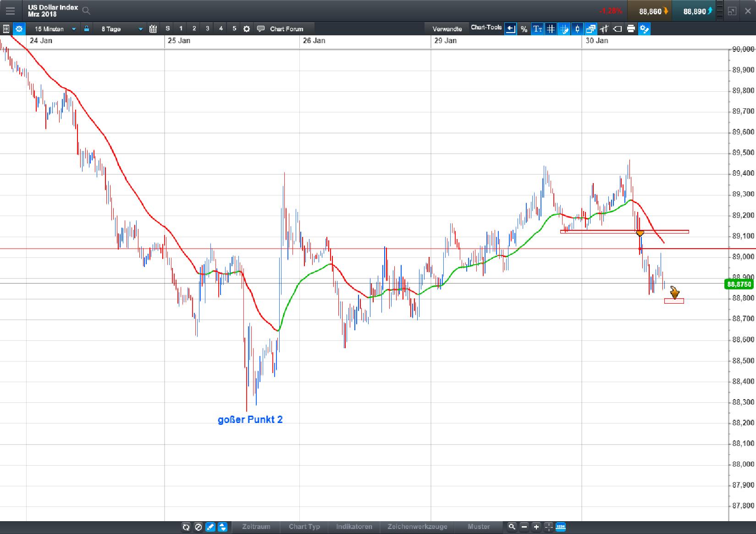
Task: Click the sell price 88,860
Action: tap(650, 11)
